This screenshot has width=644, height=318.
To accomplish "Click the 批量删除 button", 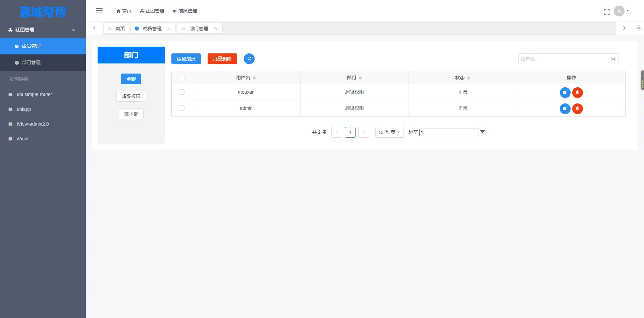I will coord(222,59).
